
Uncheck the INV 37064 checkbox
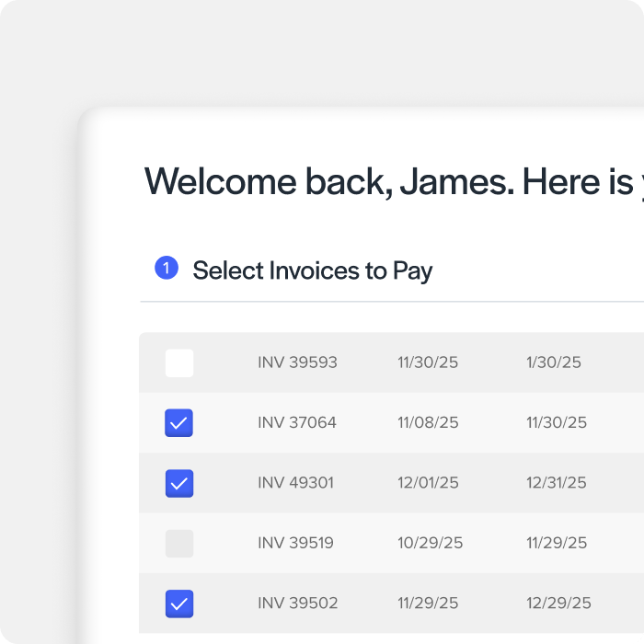pos(179,422)
